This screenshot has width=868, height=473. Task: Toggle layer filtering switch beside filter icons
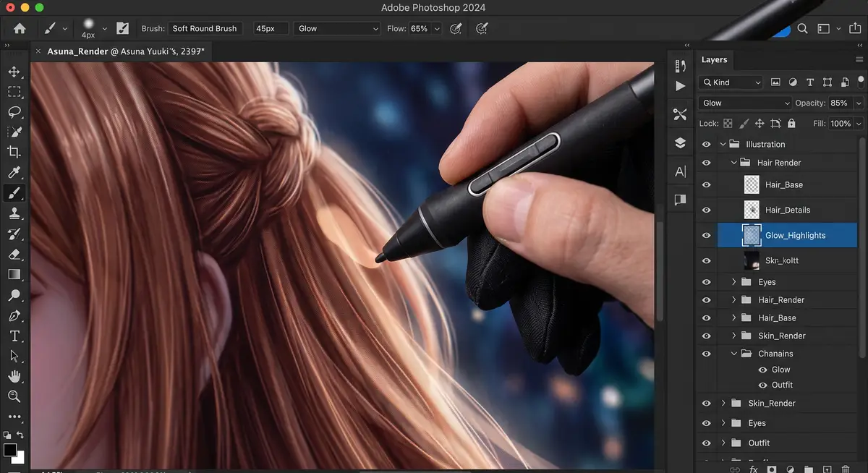pyautogui.click(x=860, y=81)
